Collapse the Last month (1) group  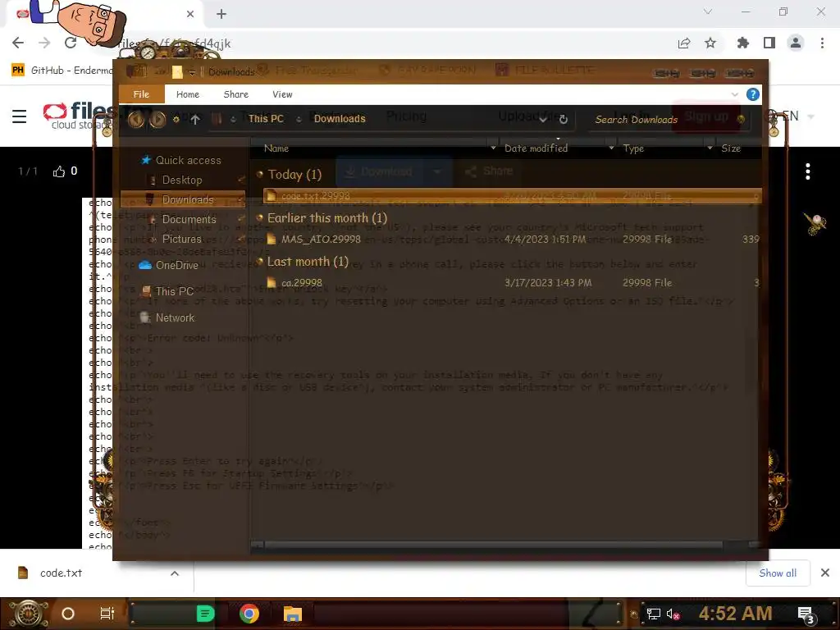[x=260, y=262]
